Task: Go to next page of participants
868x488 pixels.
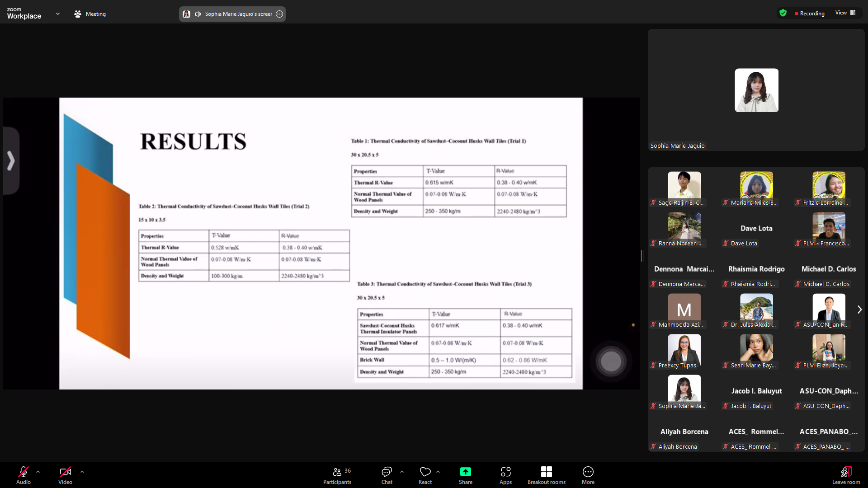Action: coord(859,310)
